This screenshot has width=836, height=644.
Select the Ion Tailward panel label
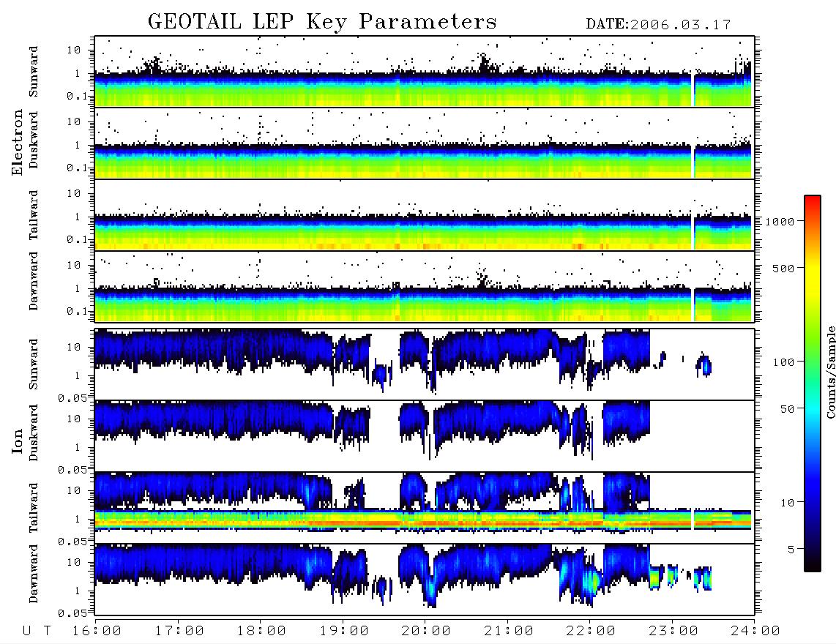click(x=34, y=508)
